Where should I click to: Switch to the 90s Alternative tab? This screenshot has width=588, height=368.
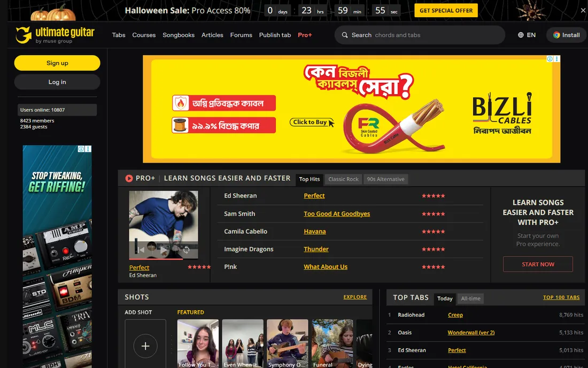point(385,179)
